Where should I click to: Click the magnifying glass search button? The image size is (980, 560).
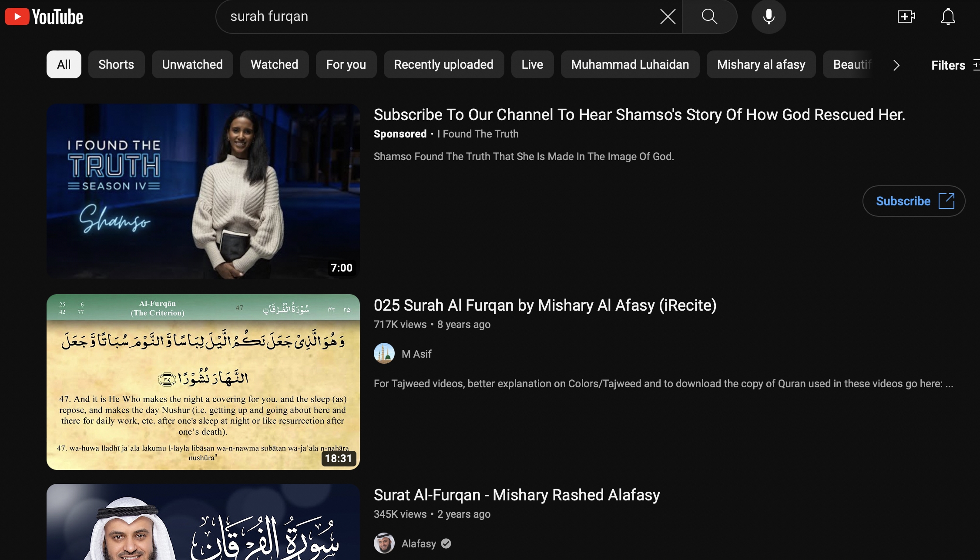click(709, 17)
